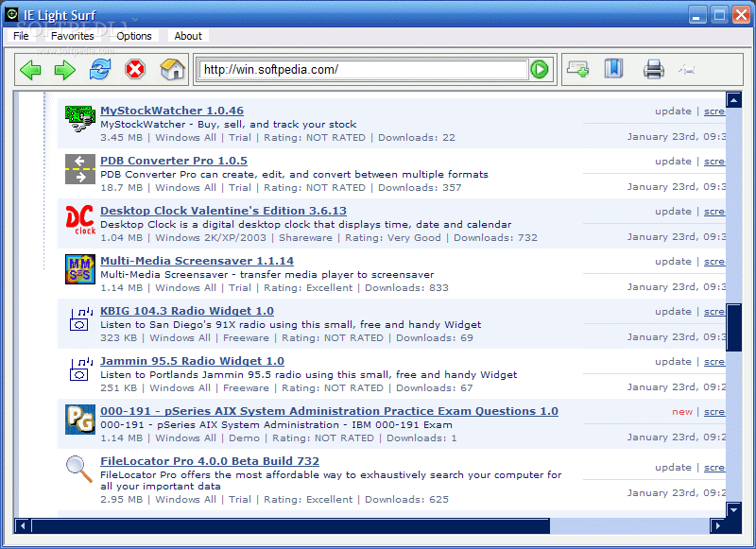Screen dimensions: 756x549
Task: Click screenshot link in FileLocator Pro row
Action: coord(714,468)
